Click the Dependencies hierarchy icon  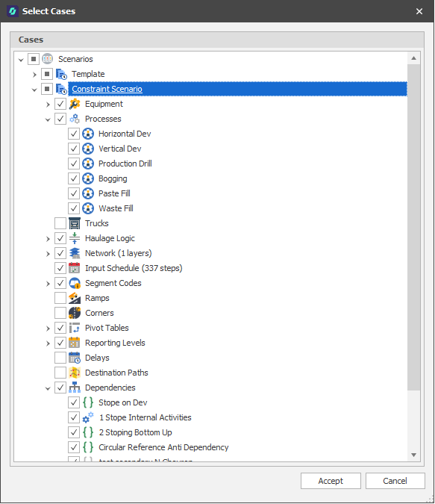(x=75, y=388)
